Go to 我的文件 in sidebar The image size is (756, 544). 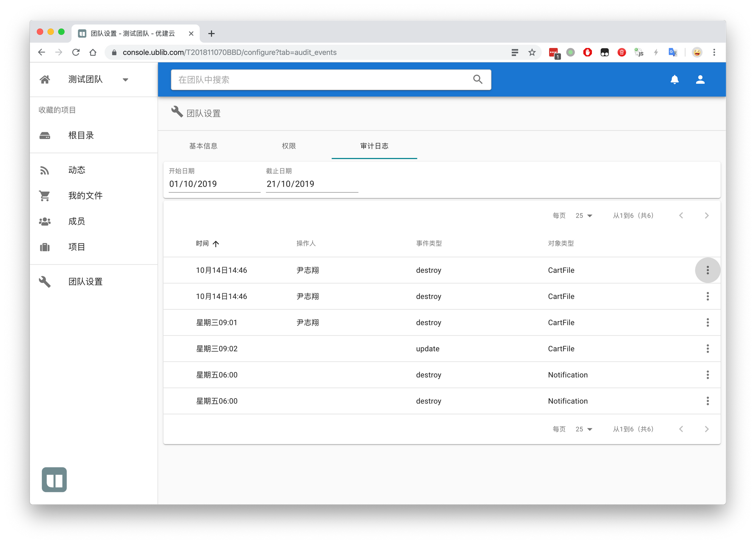[85, 196]
